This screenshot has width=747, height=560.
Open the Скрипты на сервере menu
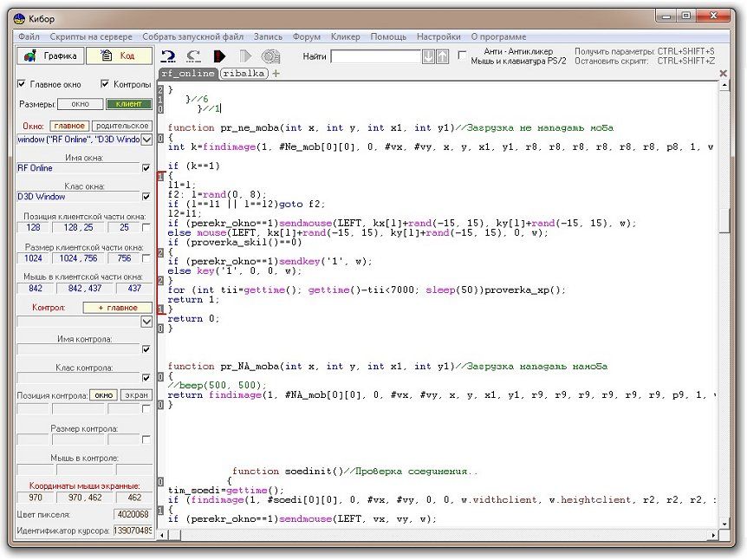[91, 37]
